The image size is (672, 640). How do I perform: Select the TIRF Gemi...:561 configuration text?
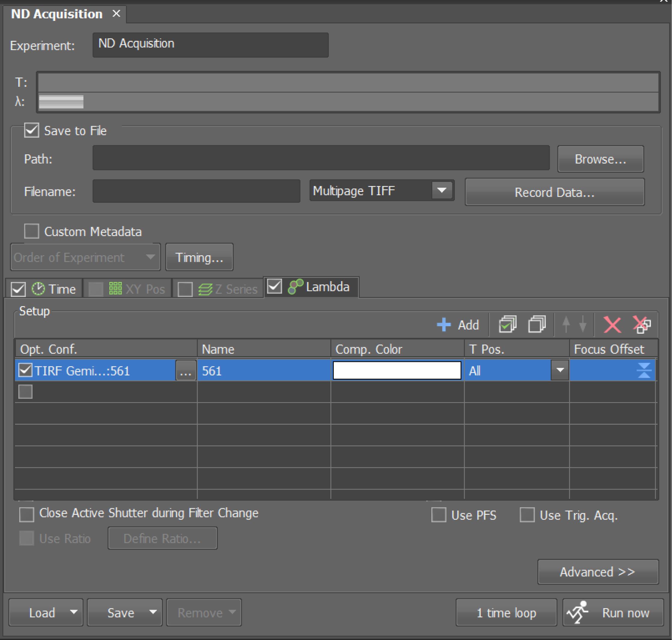point(82,371)
